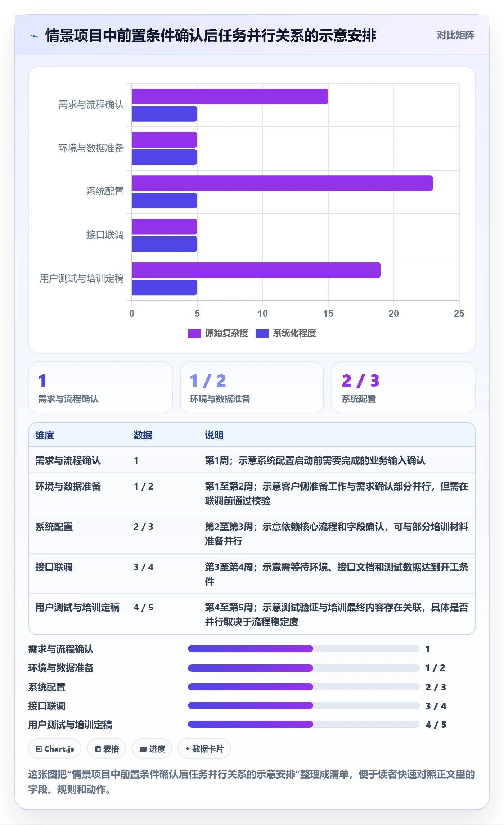Click the blue bar for 接口联调
The image size is (504, 825).
click(165, 244)
